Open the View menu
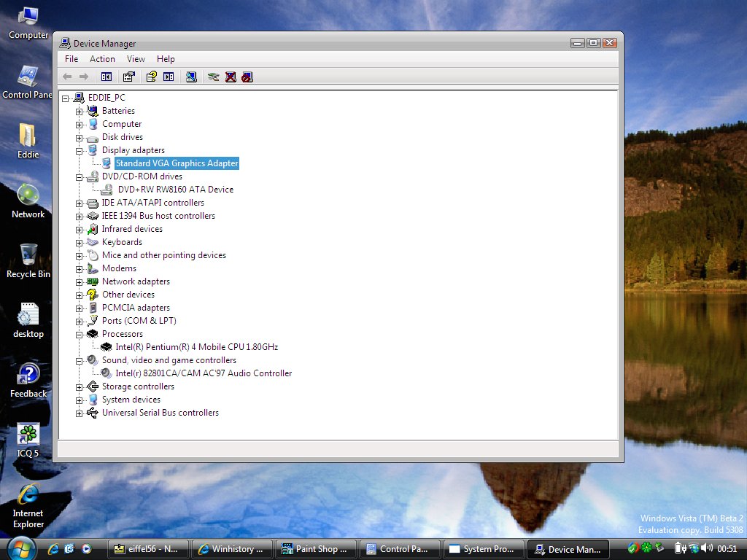 tap(136, 59)
